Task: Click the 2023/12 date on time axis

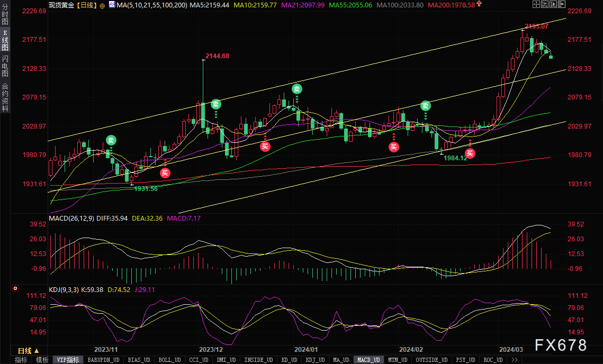Action: coord(211,349)
